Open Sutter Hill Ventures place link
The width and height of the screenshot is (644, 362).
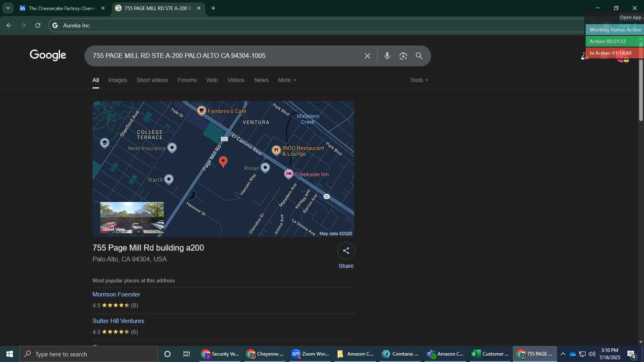click(118, 321)
